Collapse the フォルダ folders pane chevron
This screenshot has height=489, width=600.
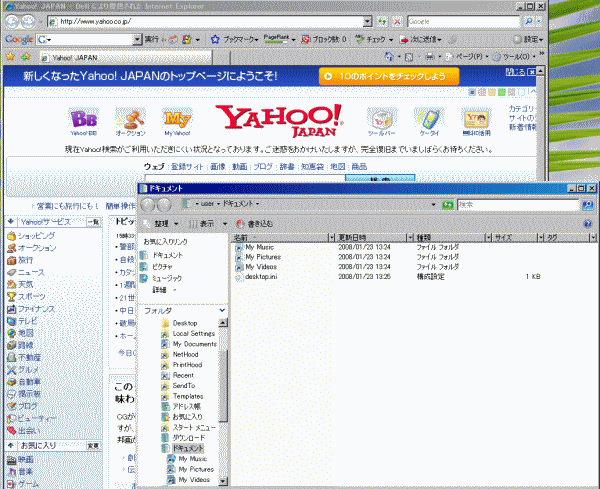pyautogui.click(x=222, y=310)
